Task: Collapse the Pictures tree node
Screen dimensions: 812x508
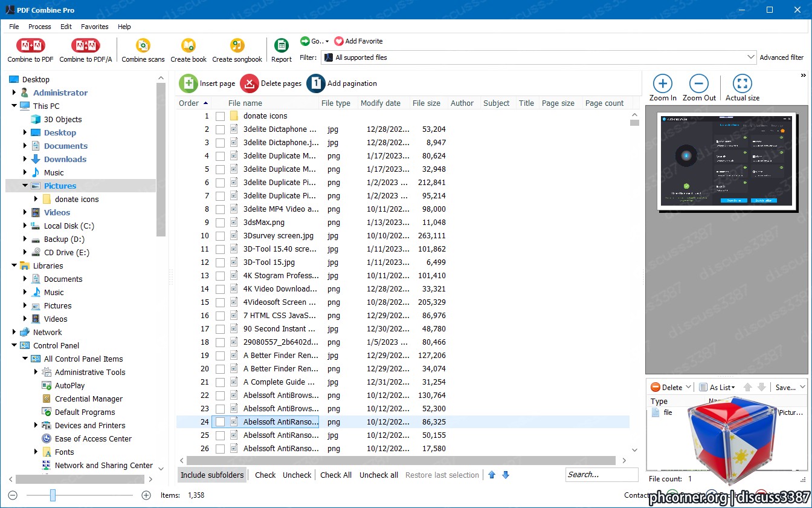Action: pos(25,186)
